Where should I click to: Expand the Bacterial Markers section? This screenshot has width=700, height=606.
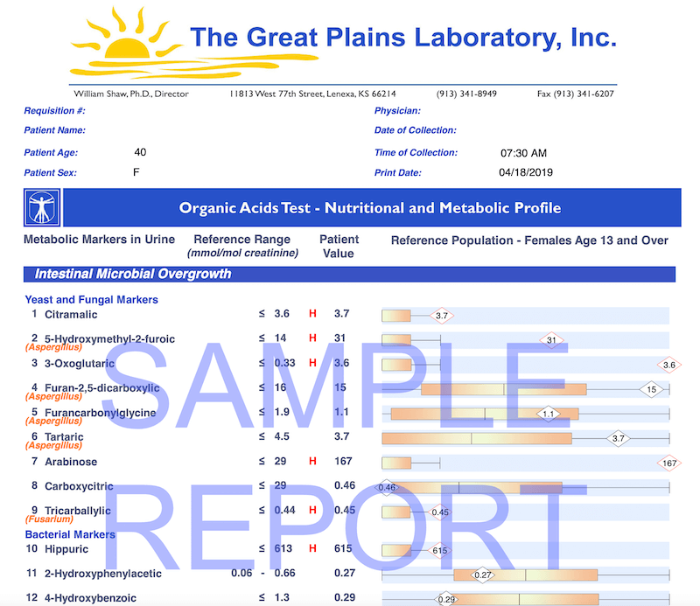coord(71,534)
